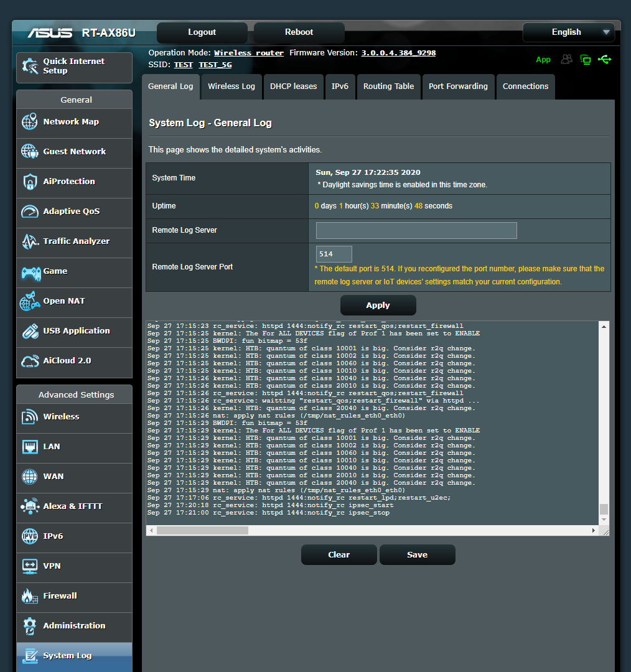View wired clients using the LAN status icon
The width and height of the screenshot is (631, 672).
pyautogui.click(x=585, y=59)
